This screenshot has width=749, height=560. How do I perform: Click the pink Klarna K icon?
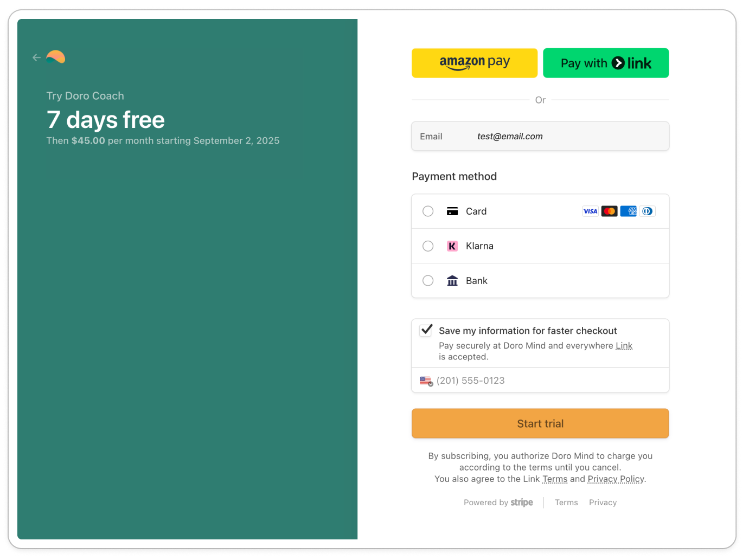pos(452,246)
